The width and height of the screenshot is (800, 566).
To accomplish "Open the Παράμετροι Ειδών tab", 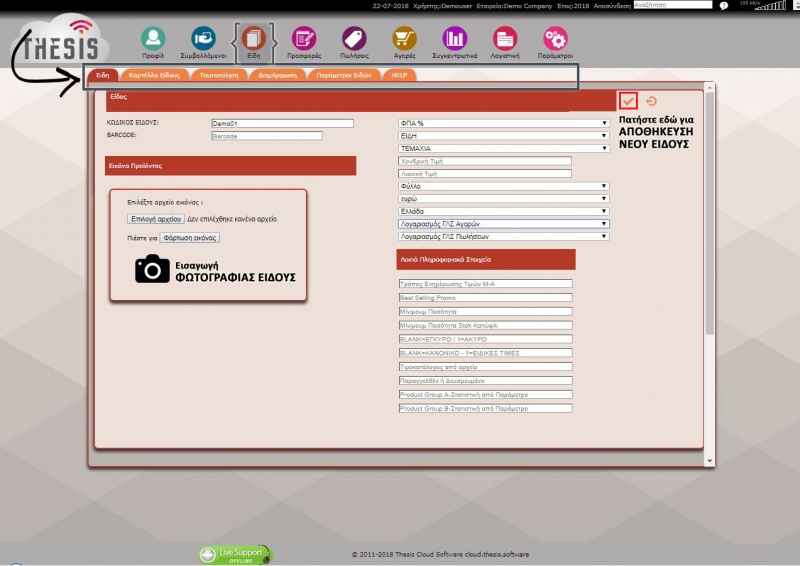I will [343, 75].
